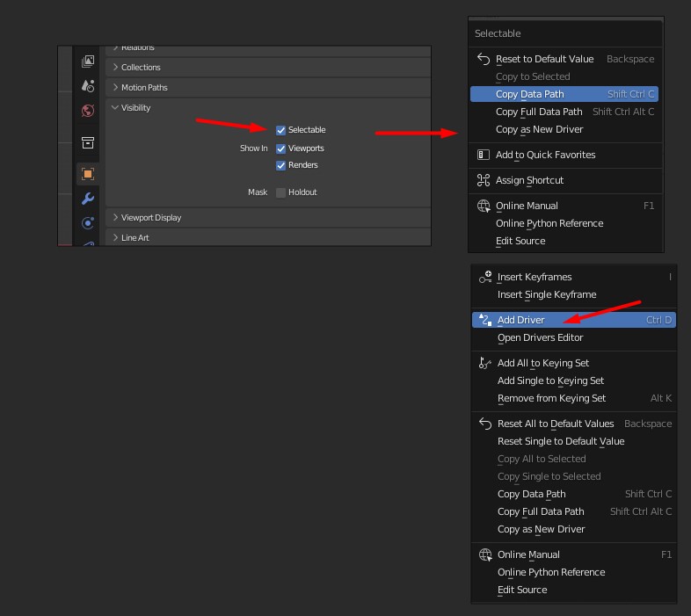Open the Scene properties tab
The width and height of the screenshot is (691, 616).
(x=88, y=85)
